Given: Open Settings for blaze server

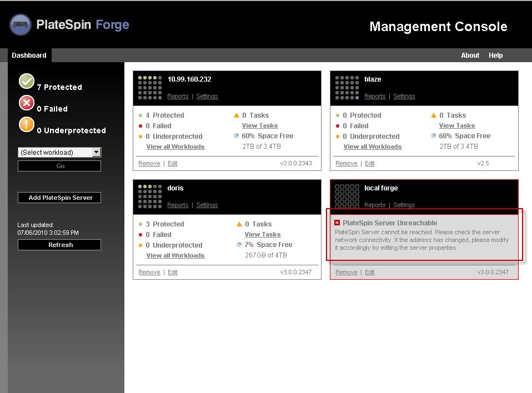Looking at the screenshot, I should (x=404, y=96).
